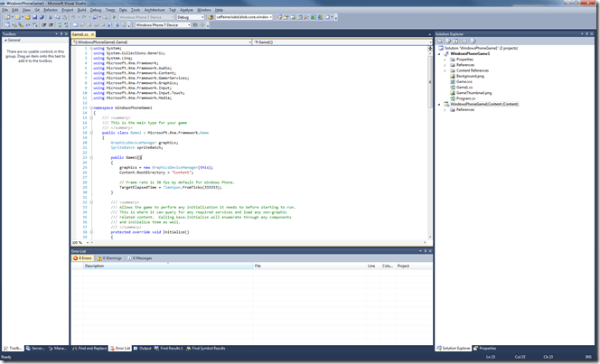Select GameThumbnail.png in Solution Explorer
The width and height of the screenshot is (600, 364).
473,93
